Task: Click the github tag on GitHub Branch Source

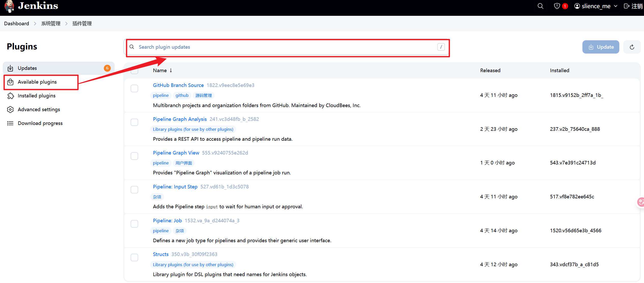Action: point(182,95)
